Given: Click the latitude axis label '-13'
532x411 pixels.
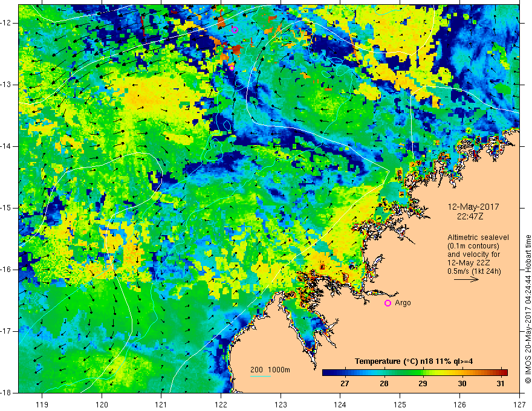Looking at the screenshot, I should click(6, 85).
